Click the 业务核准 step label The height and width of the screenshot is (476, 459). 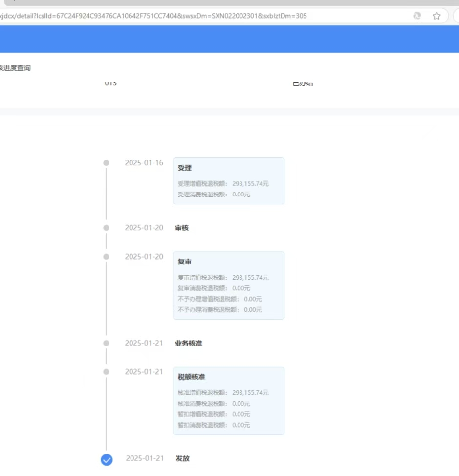[x=189, y=343]
